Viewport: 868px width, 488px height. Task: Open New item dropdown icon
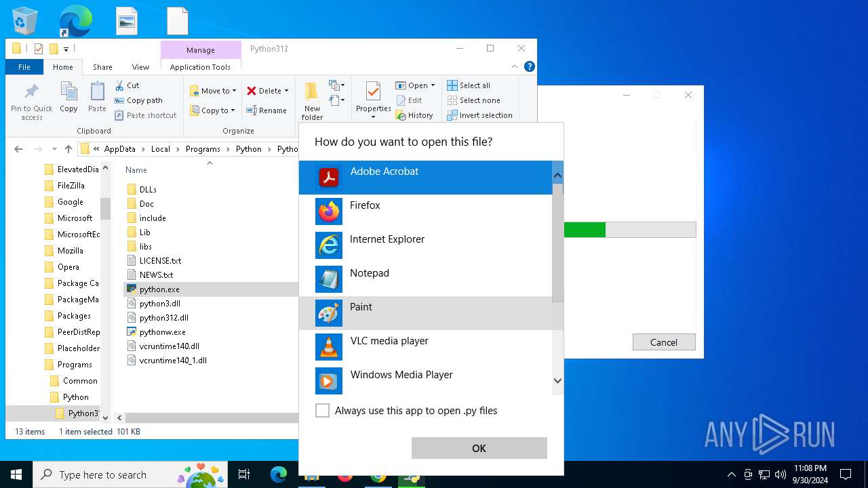point(337,85)
